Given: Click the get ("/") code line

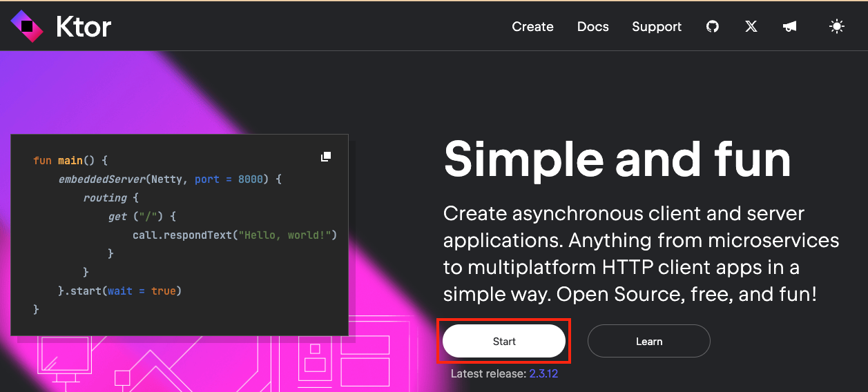Looking at the screenshot, I should 143,217.
